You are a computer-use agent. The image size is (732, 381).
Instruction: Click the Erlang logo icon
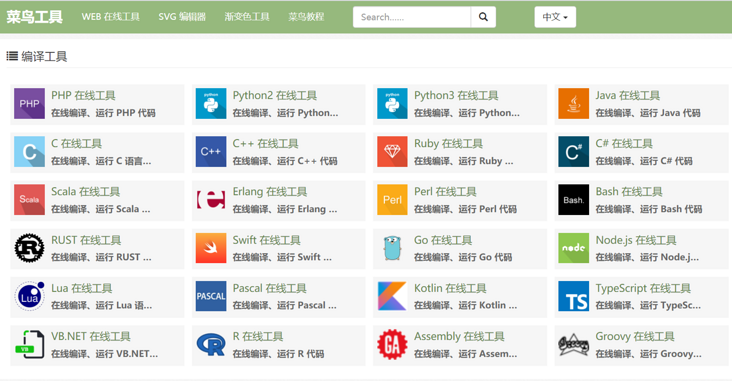(x=211, y=200)
